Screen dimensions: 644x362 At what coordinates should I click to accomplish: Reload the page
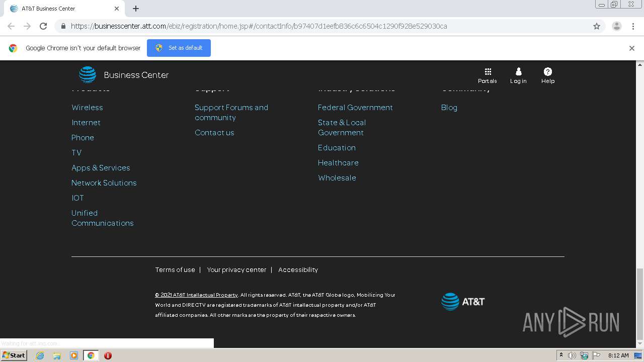43,26
